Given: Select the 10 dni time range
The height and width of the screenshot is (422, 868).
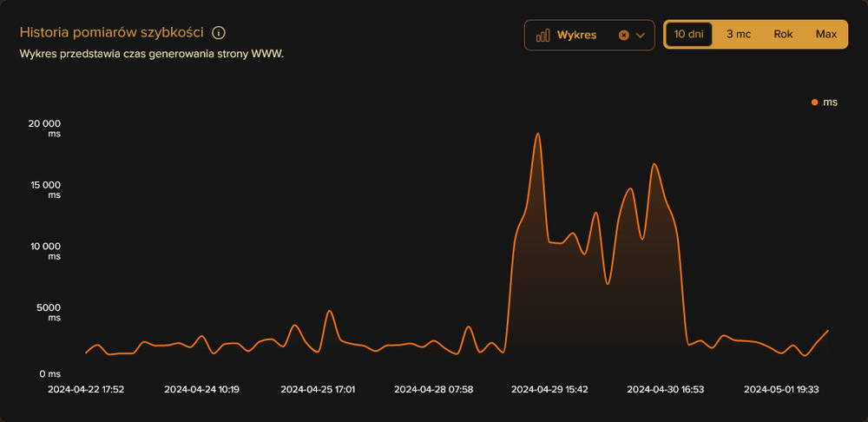Looking at the screenshot, I should [x=689, y=35].
